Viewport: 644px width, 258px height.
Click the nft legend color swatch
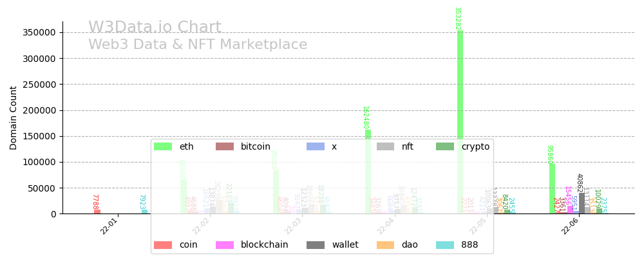(x=386, y=147)
